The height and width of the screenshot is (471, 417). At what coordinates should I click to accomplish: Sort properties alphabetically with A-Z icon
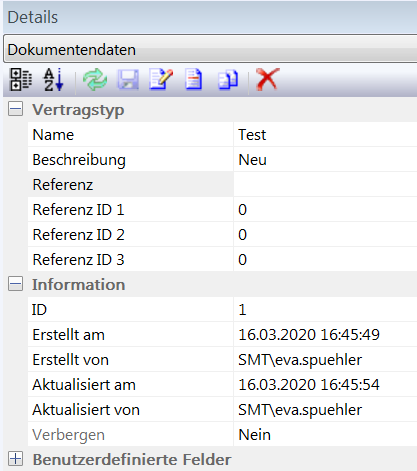(x=54, y=79)
